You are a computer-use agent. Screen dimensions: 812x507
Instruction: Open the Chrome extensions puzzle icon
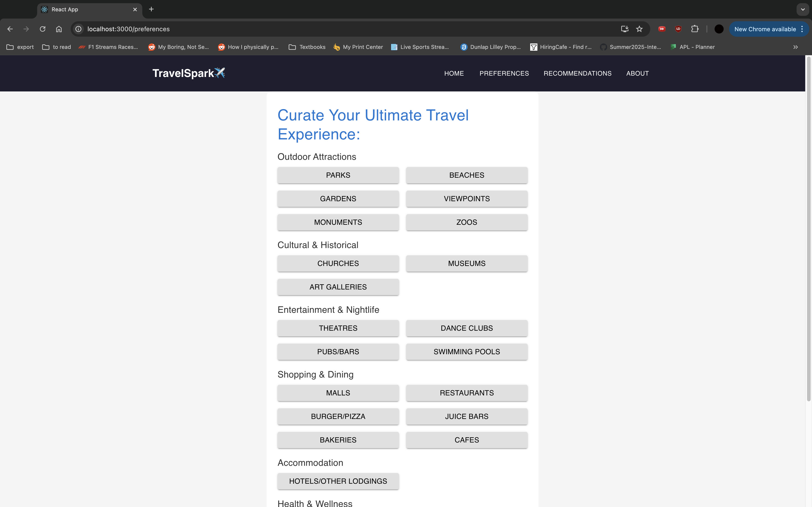pyautogui.click(x=695, y=29)
